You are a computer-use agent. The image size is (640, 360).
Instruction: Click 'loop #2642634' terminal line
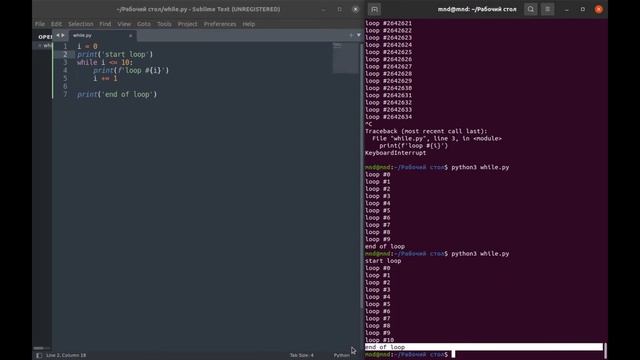[x=389, y=117]
